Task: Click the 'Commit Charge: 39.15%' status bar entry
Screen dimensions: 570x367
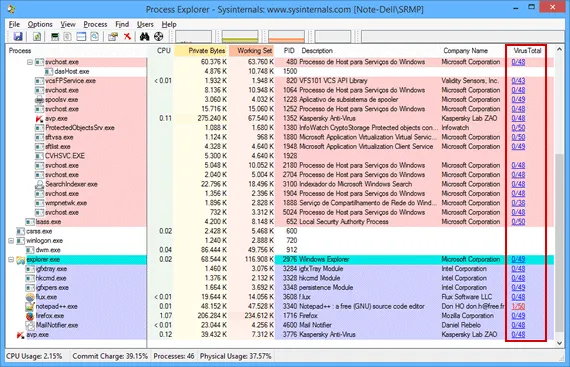Action: pyautogui.click(x=110, y=356)
